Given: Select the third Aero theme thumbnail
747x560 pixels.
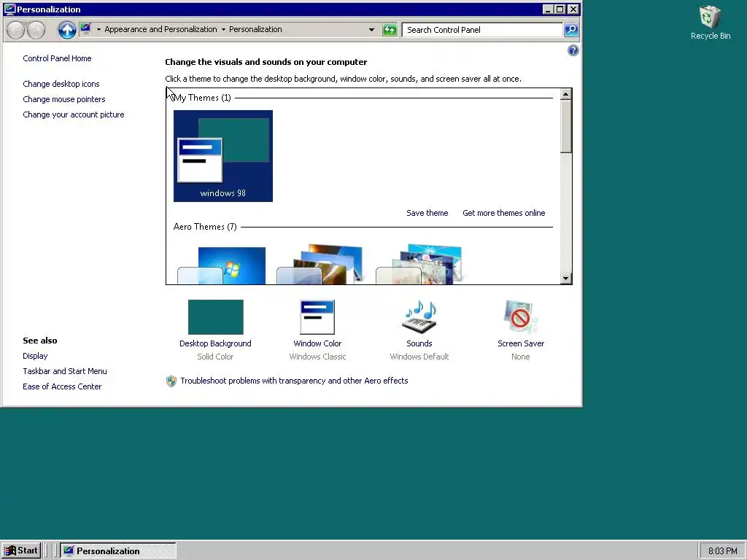Looking at the screenshot, I should (419, 264).
